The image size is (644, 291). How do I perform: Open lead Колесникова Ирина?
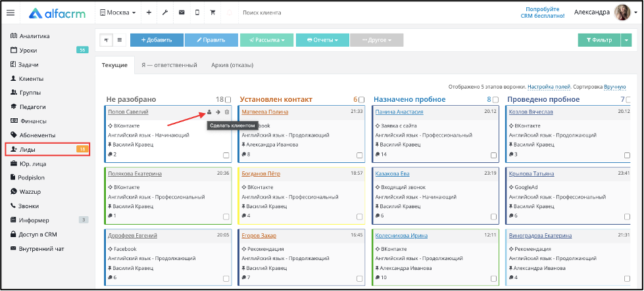(x=401, y=236)
